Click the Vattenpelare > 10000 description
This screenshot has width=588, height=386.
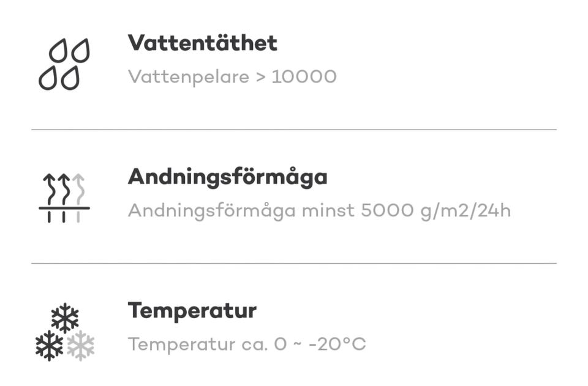[232, 77]
